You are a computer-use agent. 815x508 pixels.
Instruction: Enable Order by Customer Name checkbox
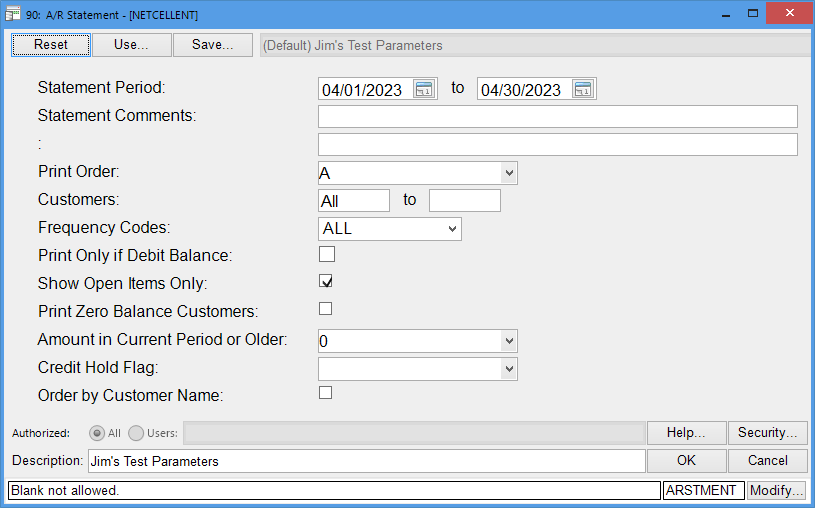[325, 393]
